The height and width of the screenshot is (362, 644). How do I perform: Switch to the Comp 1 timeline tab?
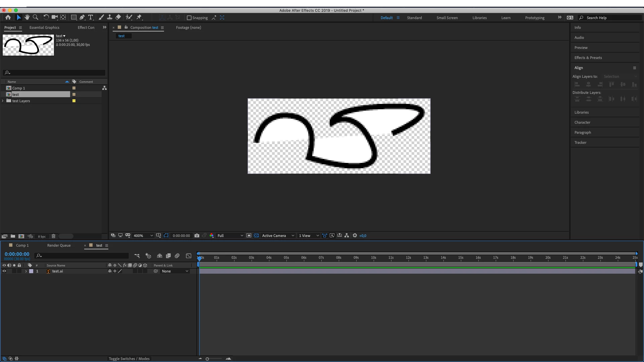[x=22, y=245]
